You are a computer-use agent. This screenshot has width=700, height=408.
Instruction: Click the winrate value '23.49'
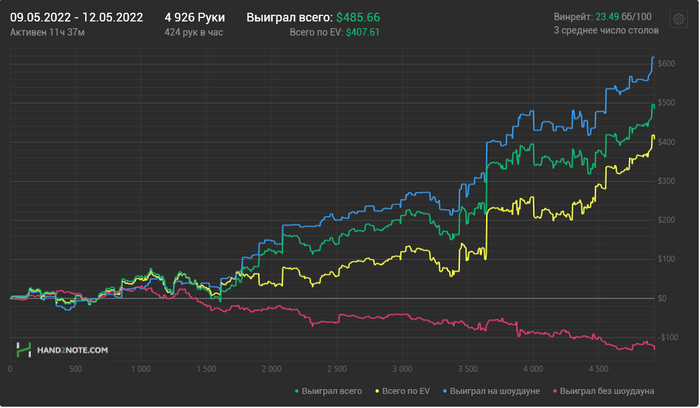click(607, 17)
